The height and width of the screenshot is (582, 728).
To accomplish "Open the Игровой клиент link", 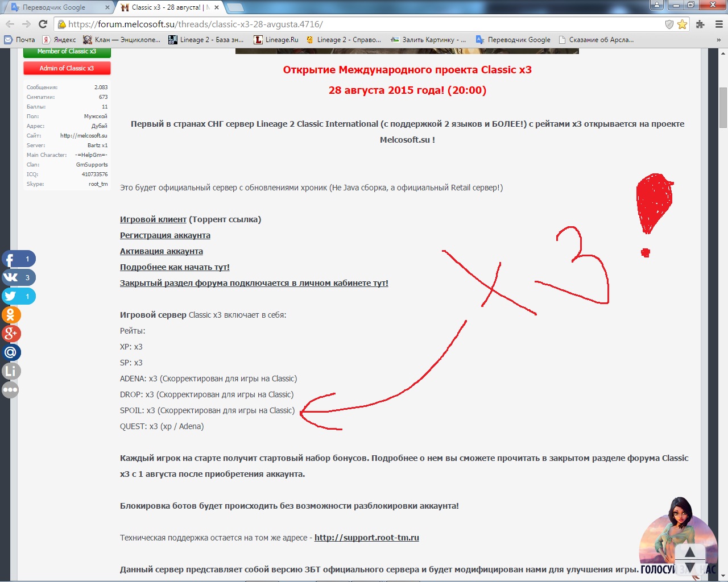I will point(153,219).
